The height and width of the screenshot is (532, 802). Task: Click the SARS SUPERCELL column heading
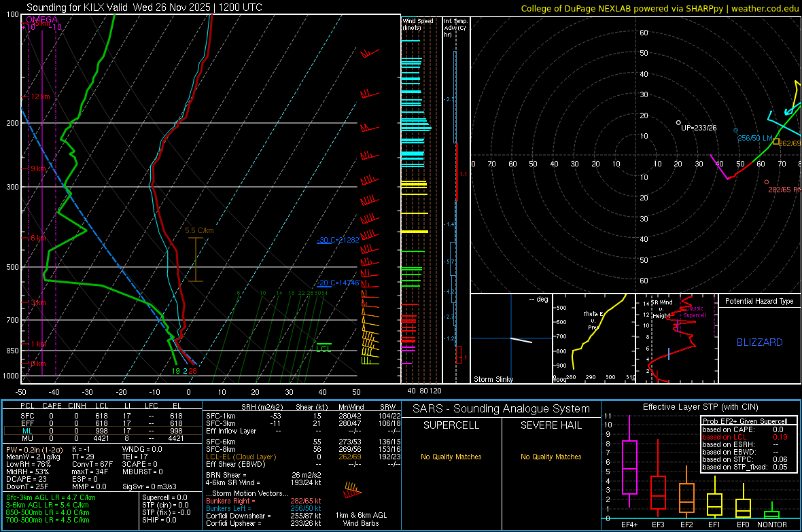(x=451, y=425)
